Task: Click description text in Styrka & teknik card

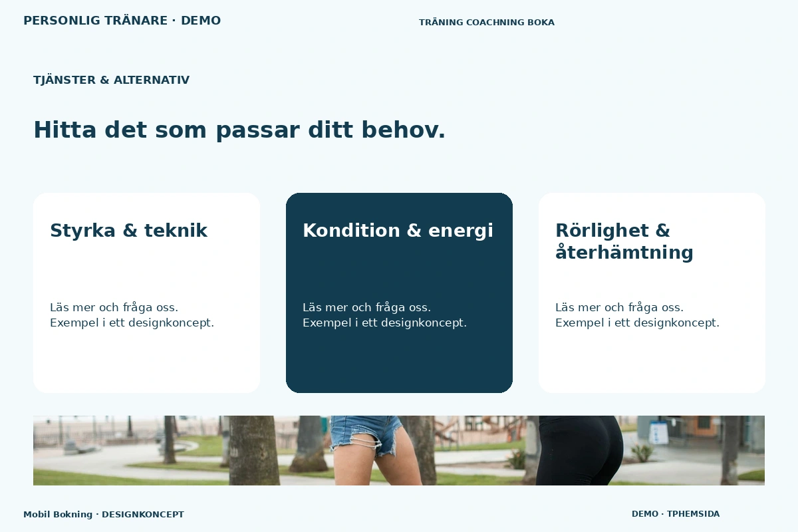Action: (132, 315)
